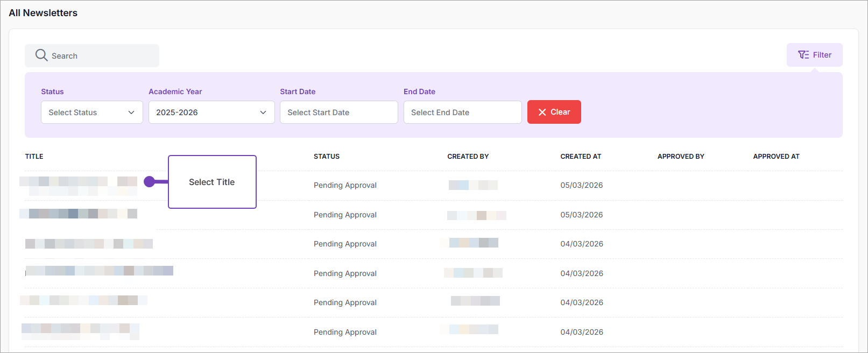Expand the Academic Year 2025-2026 dropdown
This screenshot has height=353, width=868.
[211, 112]
